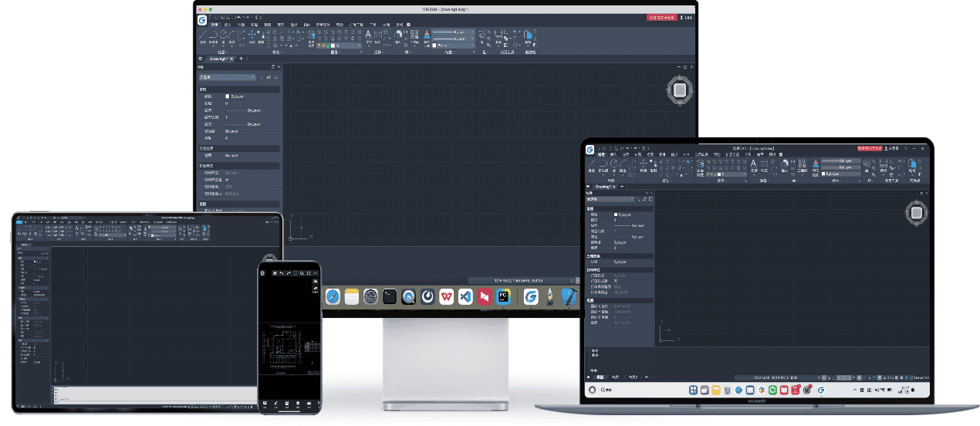Open Safari from the macOS dock

coord(333,296)
